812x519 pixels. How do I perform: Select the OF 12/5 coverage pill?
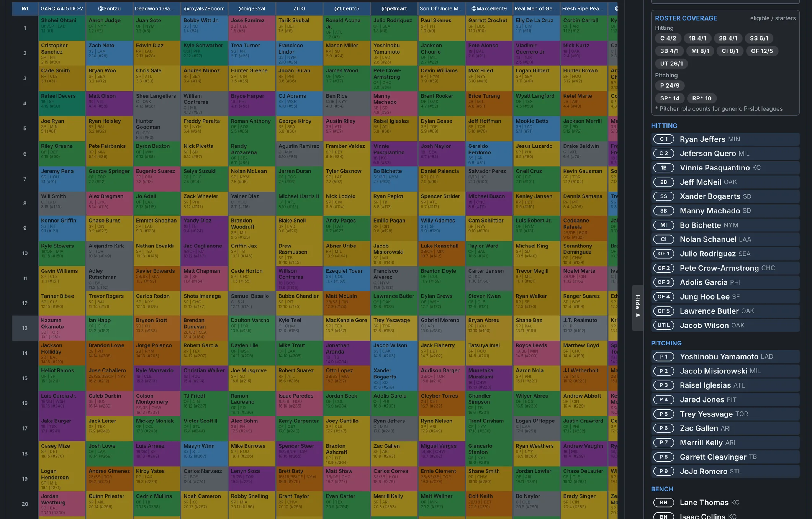tap(762, 51)
